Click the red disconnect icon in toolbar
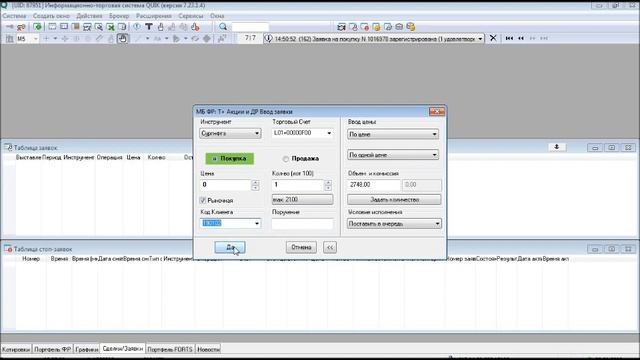 click(21, 27)
